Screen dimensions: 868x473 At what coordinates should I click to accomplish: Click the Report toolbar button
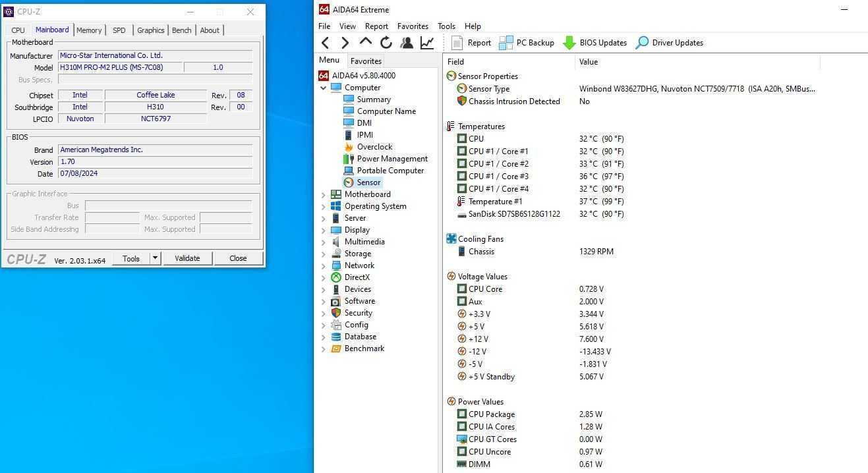point(471,43)
